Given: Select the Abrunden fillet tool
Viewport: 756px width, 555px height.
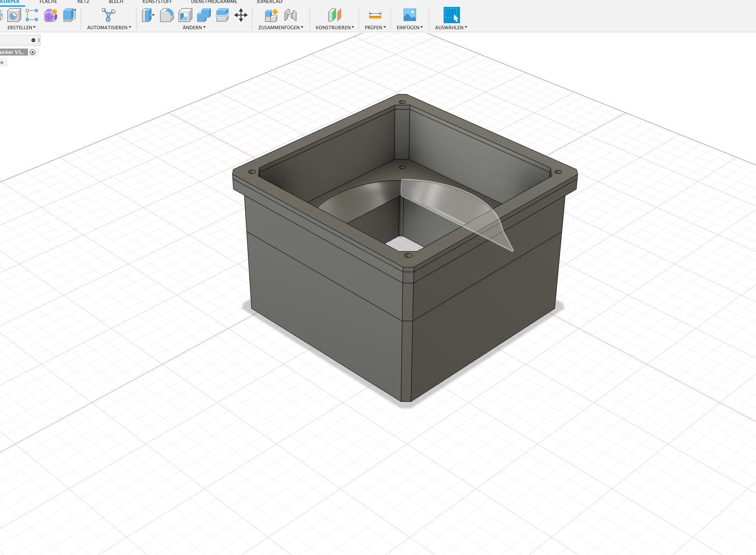Looking at the screenshot, I should (167, 15).
